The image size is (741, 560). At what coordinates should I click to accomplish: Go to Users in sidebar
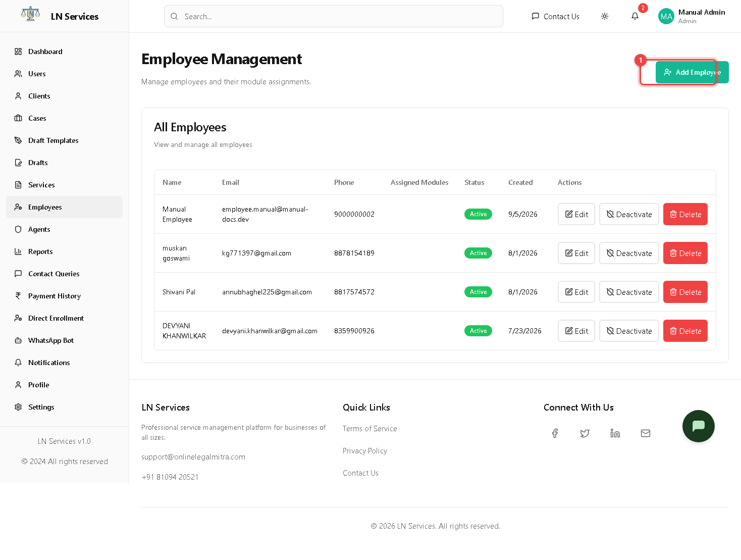(x=64, y=74)
